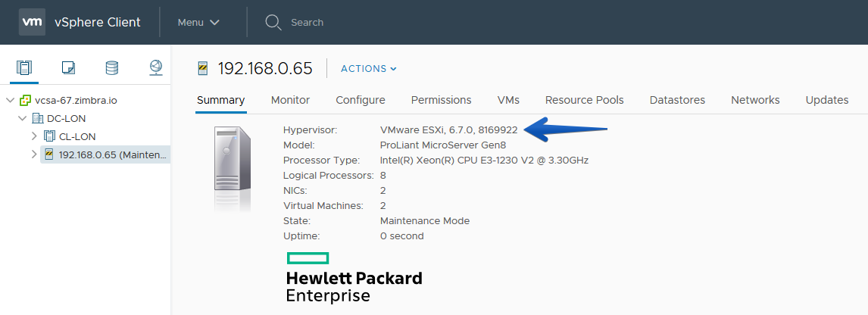Image resolution: width=868 pixels, height=315 pixels.
Task: Switch to the Datastores tab
Action: pyautogui.click(x=678, y=100)
